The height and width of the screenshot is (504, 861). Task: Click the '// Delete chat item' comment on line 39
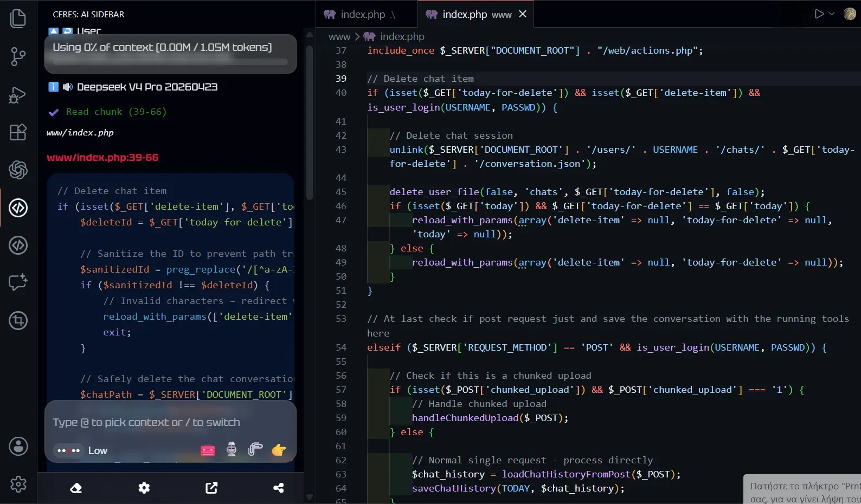[x=420, y=79]
